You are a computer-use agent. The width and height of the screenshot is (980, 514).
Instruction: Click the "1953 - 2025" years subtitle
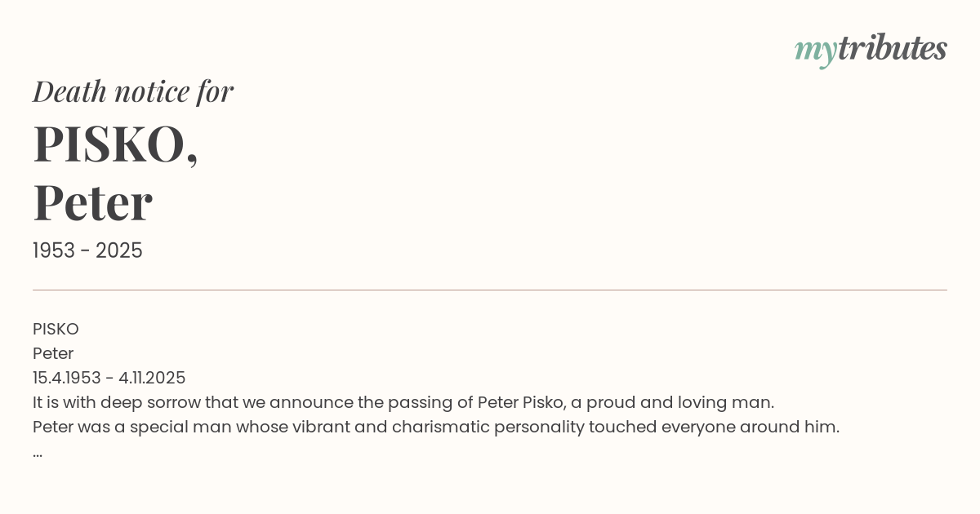87,250
